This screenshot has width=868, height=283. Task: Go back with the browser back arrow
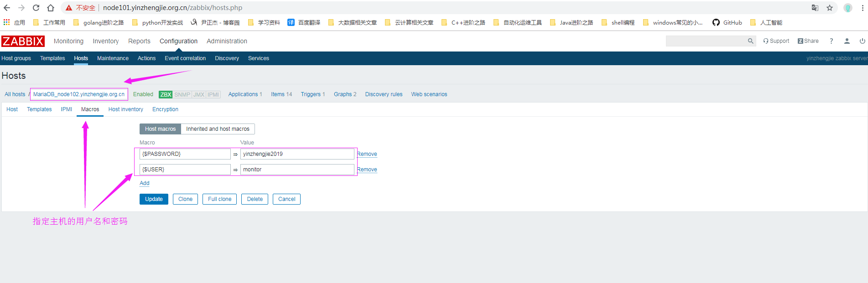pyautogui.click(x=7, y=8)
